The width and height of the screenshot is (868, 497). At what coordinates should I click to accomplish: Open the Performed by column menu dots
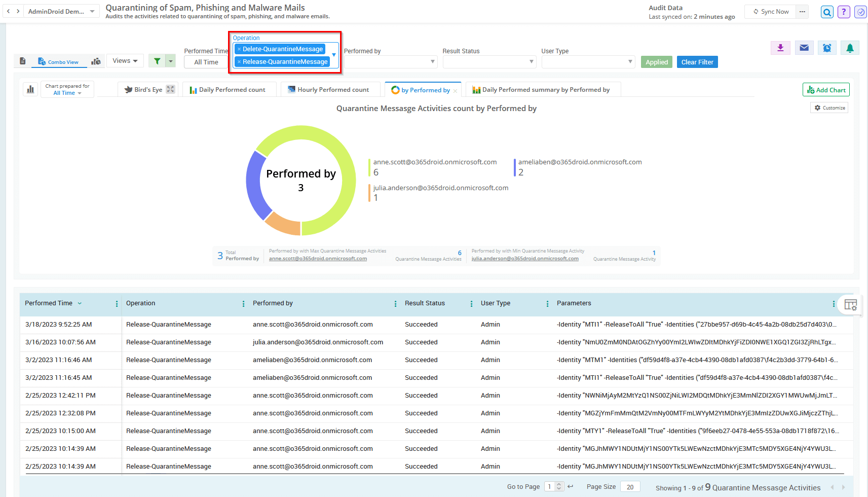(x=395, y=304)
